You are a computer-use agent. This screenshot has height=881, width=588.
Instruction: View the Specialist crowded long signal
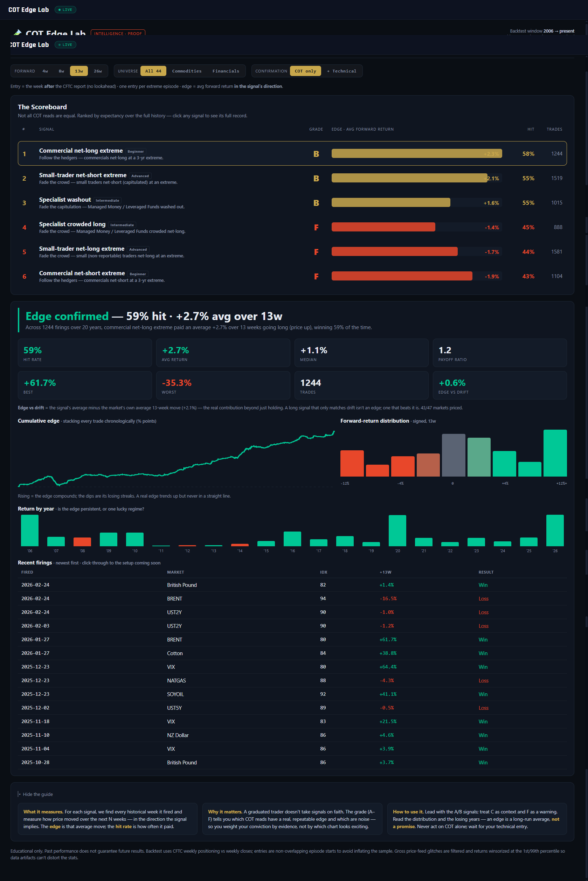tap(292, 227)
